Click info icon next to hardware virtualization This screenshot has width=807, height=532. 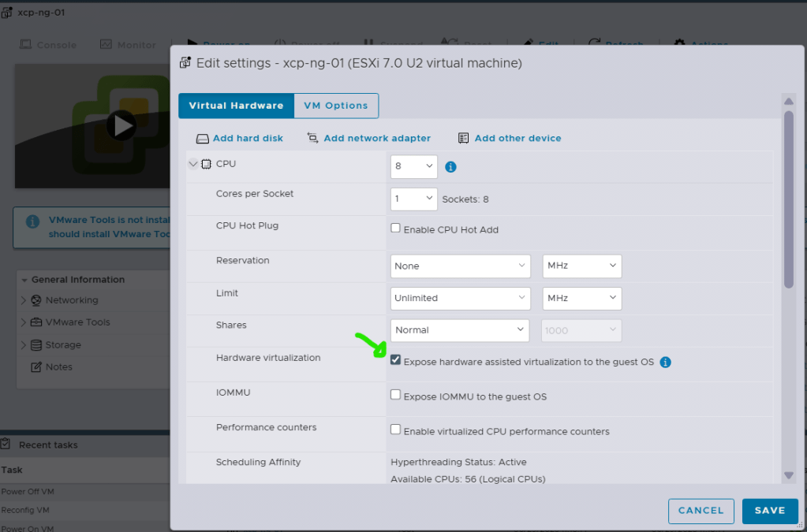pos(665,363)
